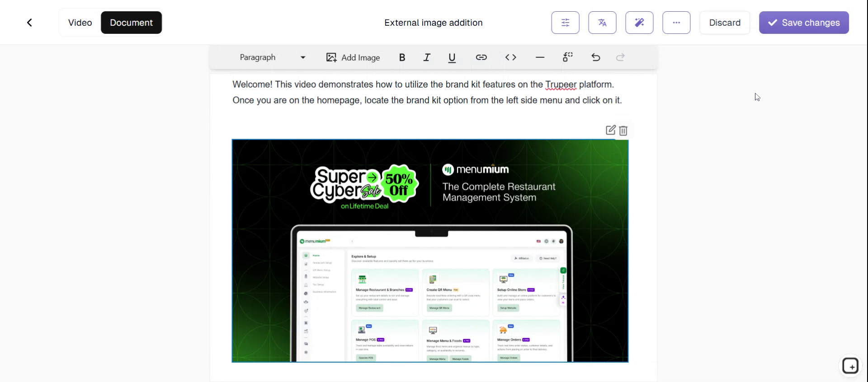Click Add Image in toolbar
This screenshot has height=382, width=868.
tap(353, 57)
